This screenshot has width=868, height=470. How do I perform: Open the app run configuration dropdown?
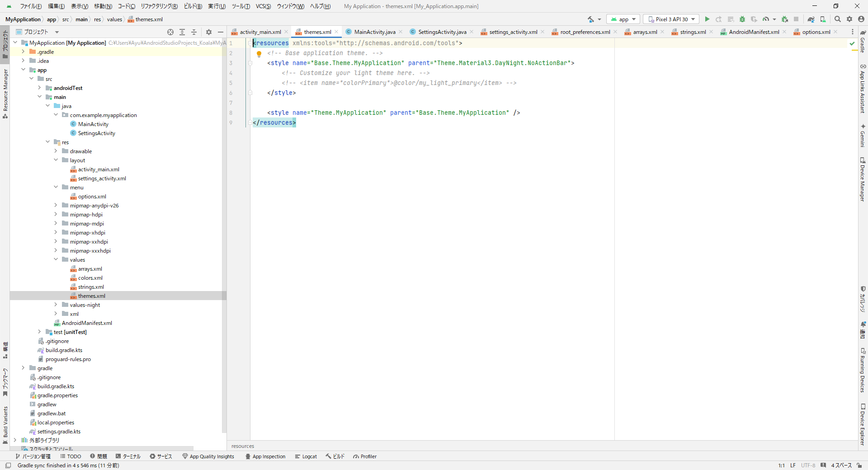[x=623, y=19]
